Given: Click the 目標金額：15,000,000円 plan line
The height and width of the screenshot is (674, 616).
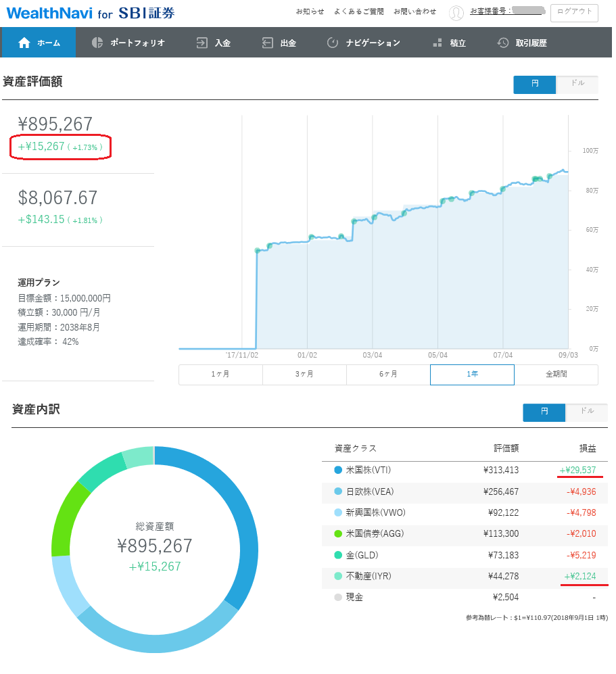Looking at the screenshot, I should click(x=64, y=298).
